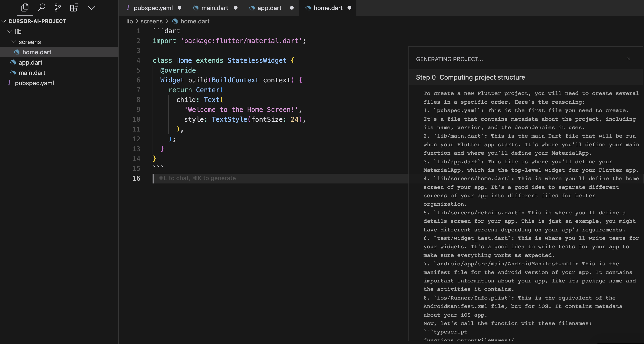Click the @override annotation

coord(178,70)
